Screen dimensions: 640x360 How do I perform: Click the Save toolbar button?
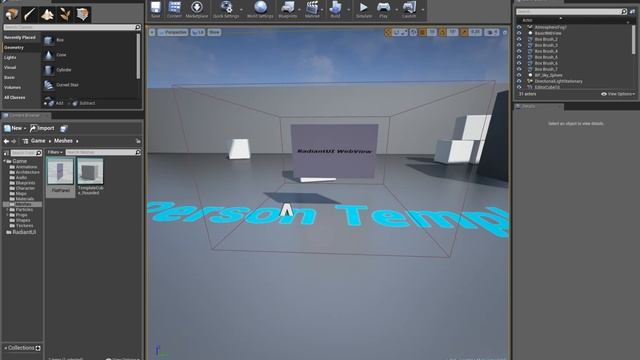156,9
